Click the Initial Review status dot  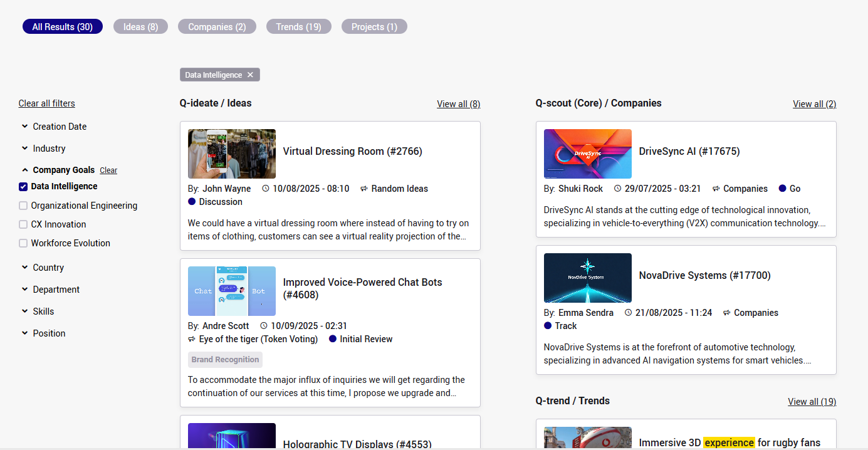333,339
